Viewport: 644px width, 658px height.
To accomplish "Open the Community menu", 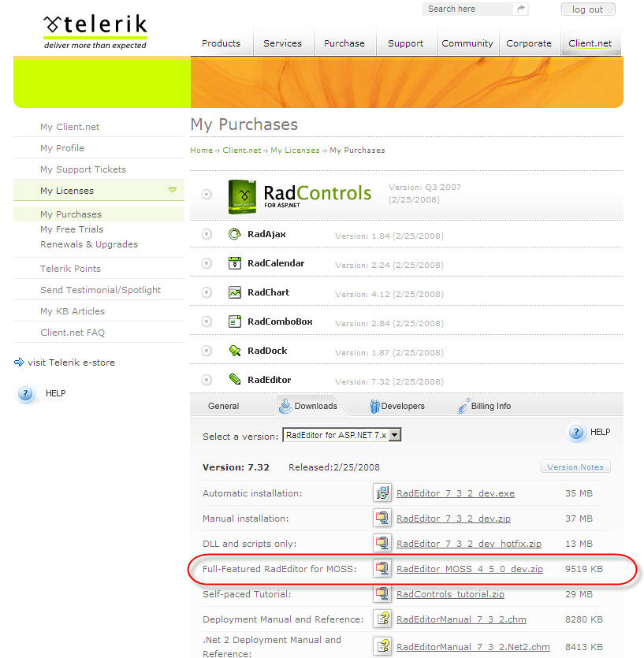I will click(467, 43).
